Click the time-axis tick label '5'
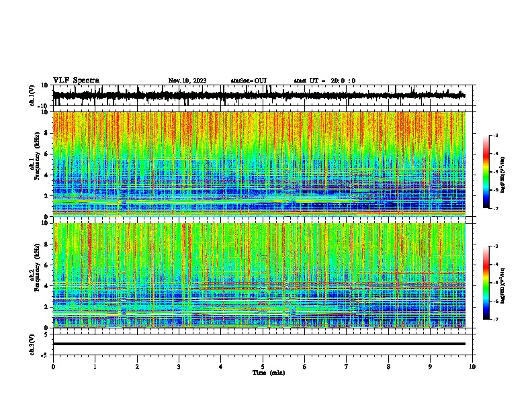This screenshot has width=532, height=411. (263, 367)
